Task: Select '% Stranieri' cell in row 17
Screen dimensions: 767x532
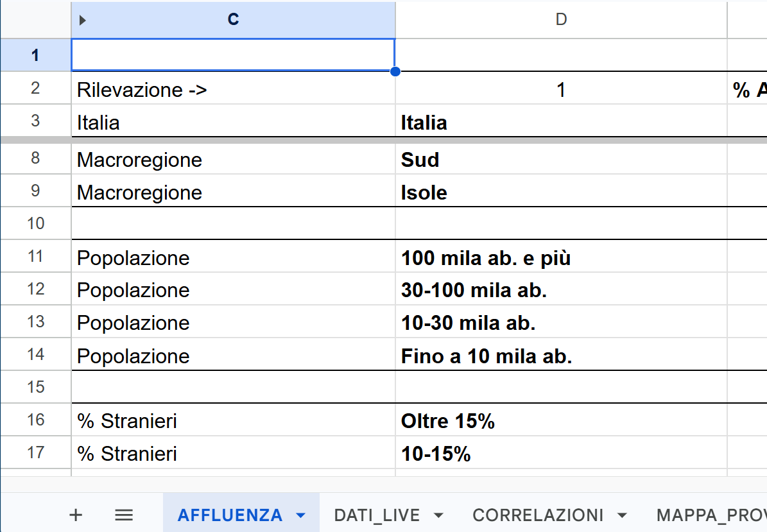Action: coord(234,453)
